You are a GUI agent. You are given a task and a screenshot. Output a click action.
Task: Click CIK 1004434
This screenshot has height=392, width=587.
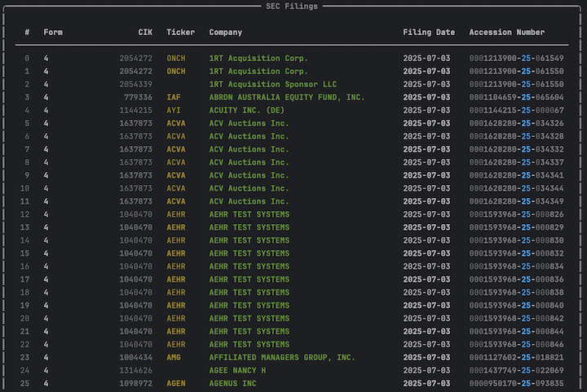pos(136,357)
